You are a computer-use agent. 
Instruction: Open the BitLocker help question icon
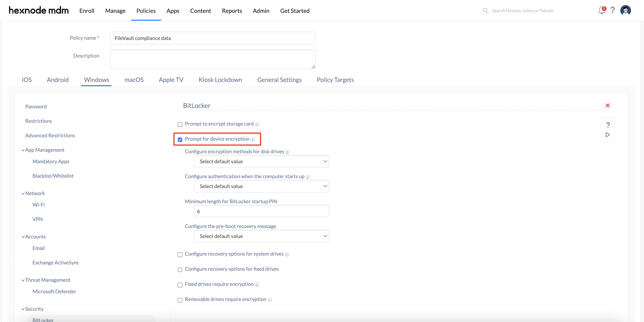pos(608,125)
